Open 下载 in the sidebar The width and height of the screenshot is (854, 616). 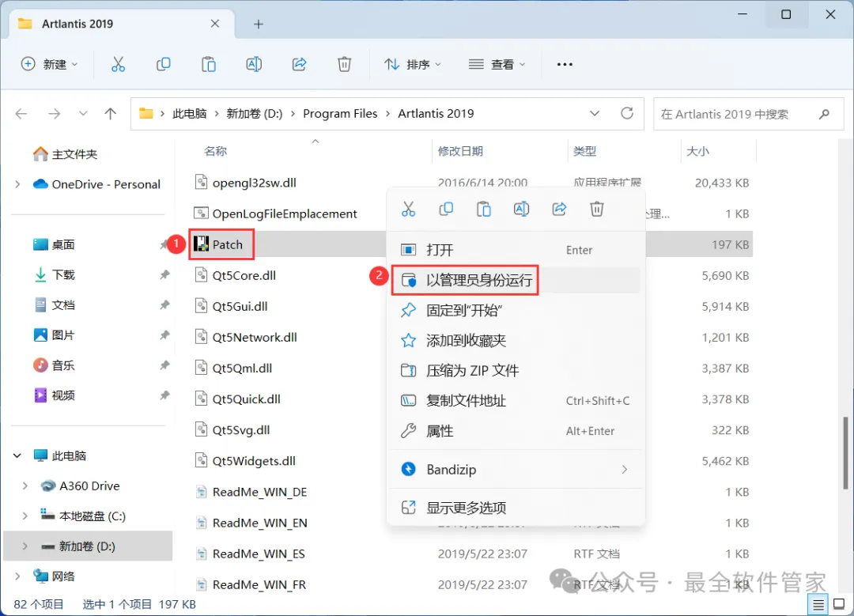click(54, 274)
